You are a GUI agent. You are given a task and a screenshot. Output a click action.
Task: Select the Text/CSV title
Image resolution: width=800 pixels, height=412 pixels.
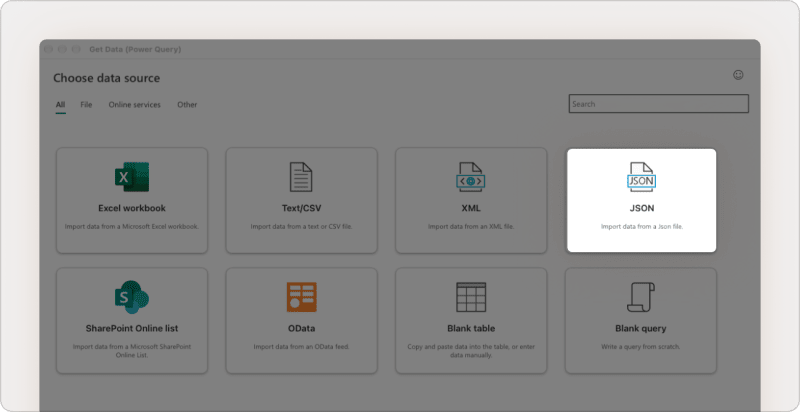coord(301,208)
